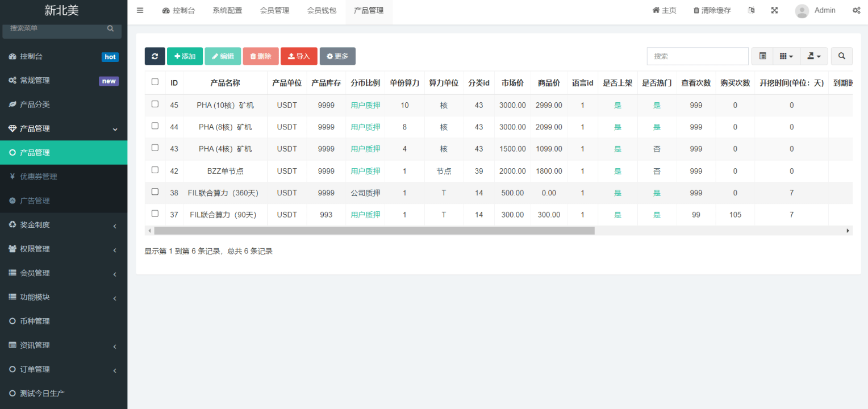The image size is (868, 409).
Task: Open the columns dropdown grid button
Action: (x=786, y=56)
